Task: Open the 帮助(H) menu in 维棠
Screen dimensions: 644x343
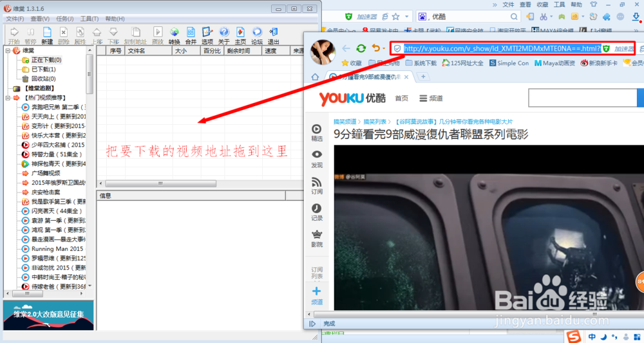Action: coord(115,19)
